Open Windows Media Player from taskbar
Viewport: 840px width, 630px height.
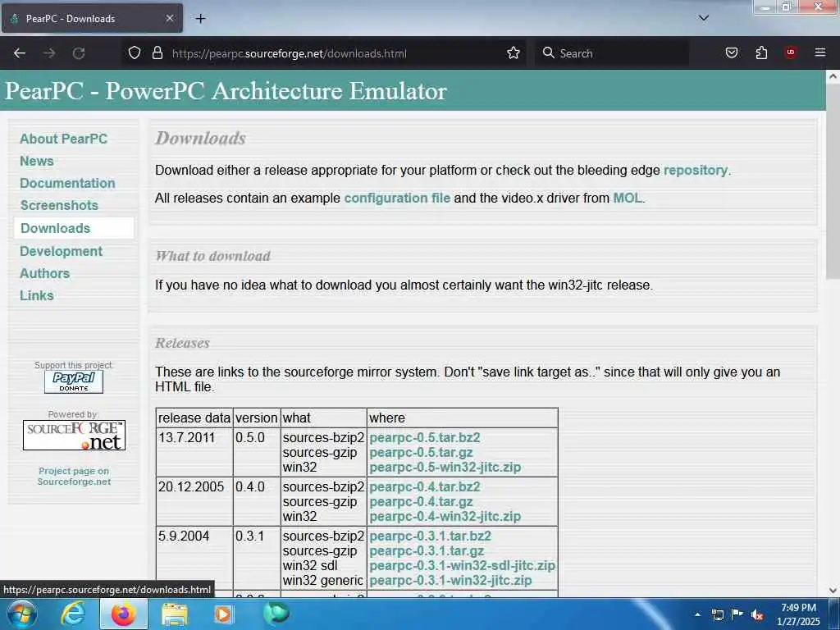click(223, 614)
